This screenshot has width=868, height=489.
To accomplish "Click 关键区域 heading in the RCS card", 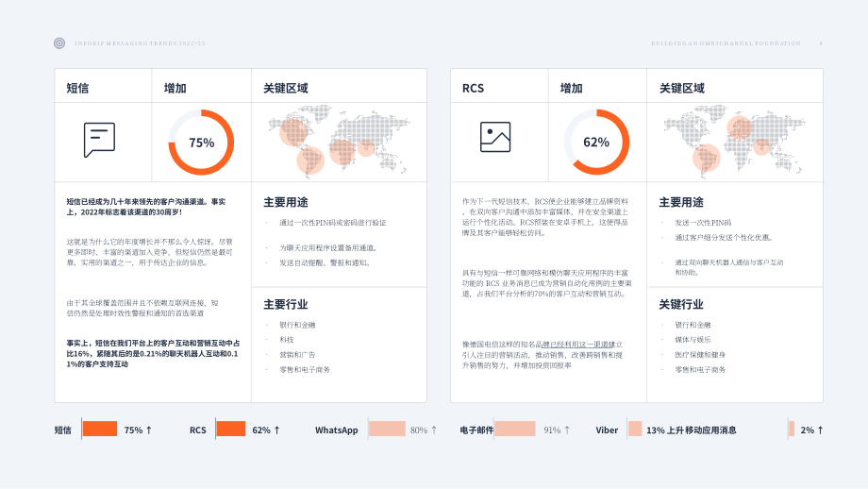I will [682, 88].
